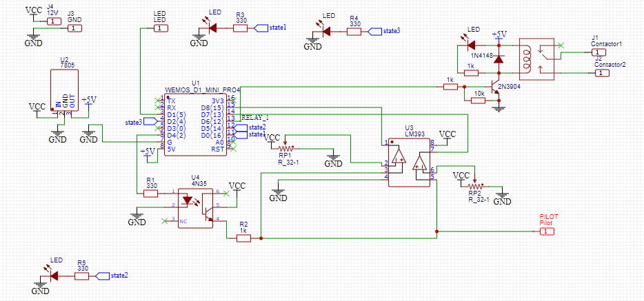Select the J3 GND connector pin
644x301 pixels.
tap(74, 28)
